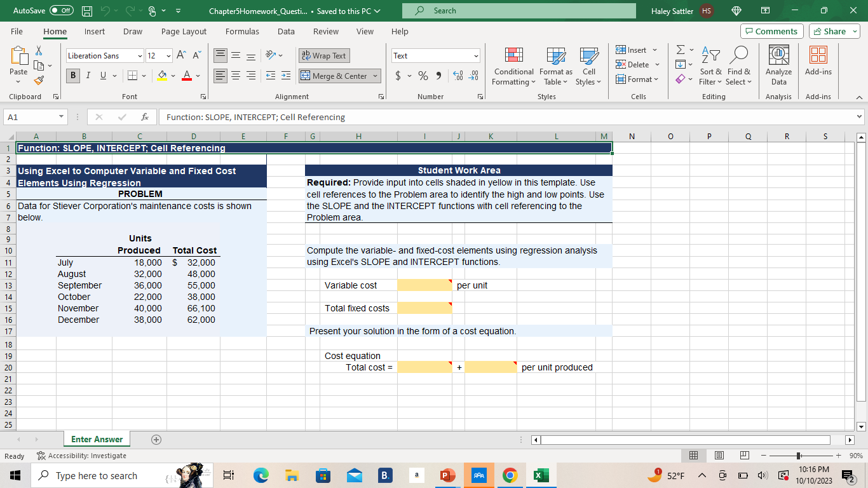This screenshot has width=868, height=488.
Task: Expand the font name dropdown
Action: tap(140, 56)
